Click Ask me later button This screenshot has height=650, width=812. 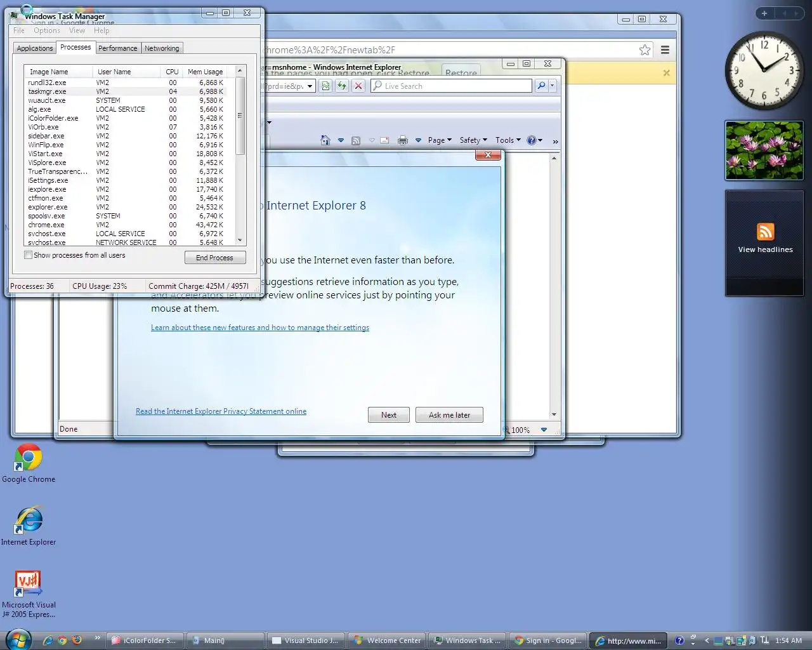point(449,415)
